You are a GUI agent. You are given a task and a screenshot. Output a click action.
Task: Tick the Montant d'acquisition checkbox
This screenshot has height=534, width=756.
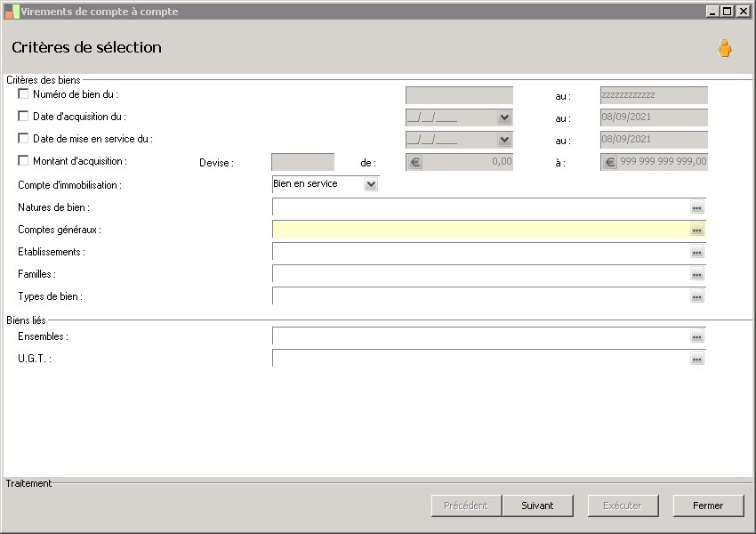point(23,160)
